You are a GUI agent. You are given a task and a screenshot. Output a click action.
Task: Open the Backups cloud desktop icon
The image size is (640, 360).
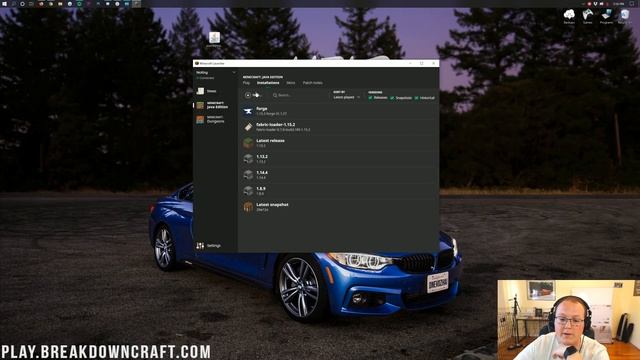click(x=569, y=16)
